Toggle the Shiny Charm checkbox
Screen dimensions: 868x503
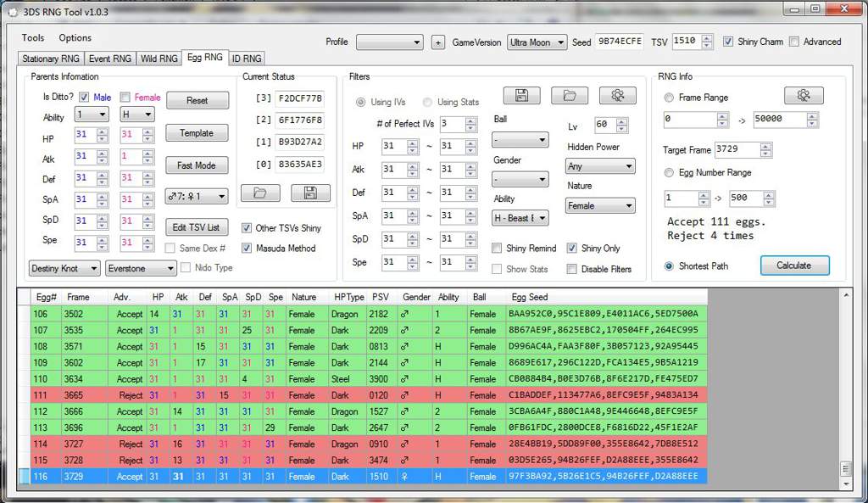pos(728,42)
